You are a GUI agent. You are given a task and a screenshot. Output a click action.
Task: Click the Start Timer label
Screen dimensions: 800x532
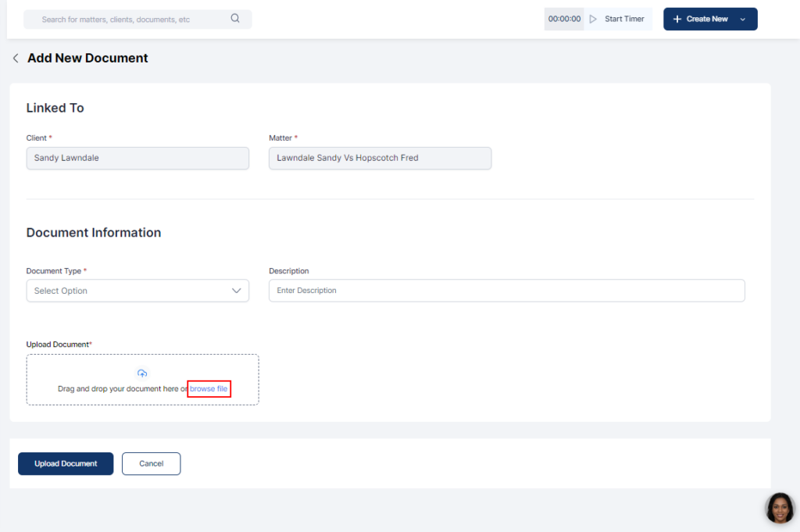point(624,19)
